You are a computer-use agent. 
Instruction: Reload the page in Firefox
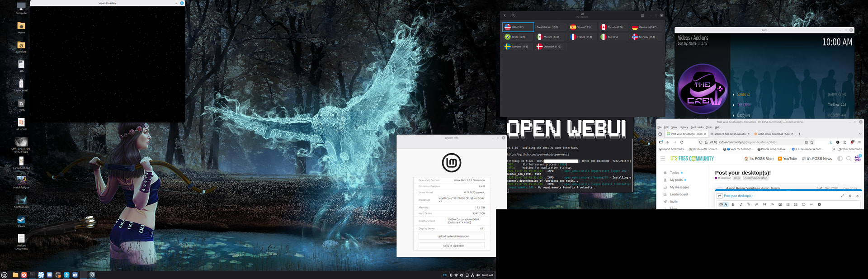coord(682,142)
